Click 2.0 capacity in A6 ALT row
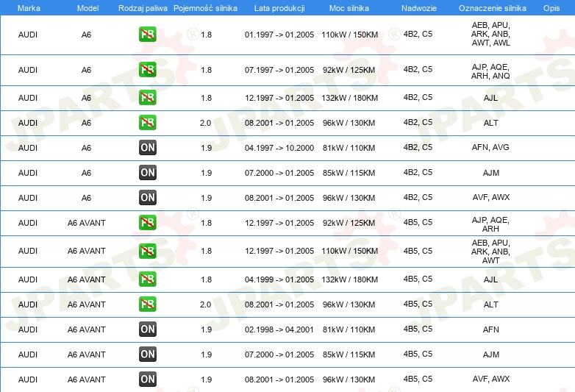The height and width of the screenshot is (392, 575). 205,123
